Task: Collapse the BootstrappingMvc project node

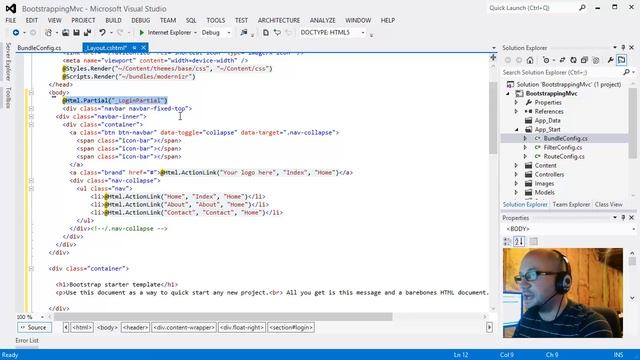Action: (508, 93)
